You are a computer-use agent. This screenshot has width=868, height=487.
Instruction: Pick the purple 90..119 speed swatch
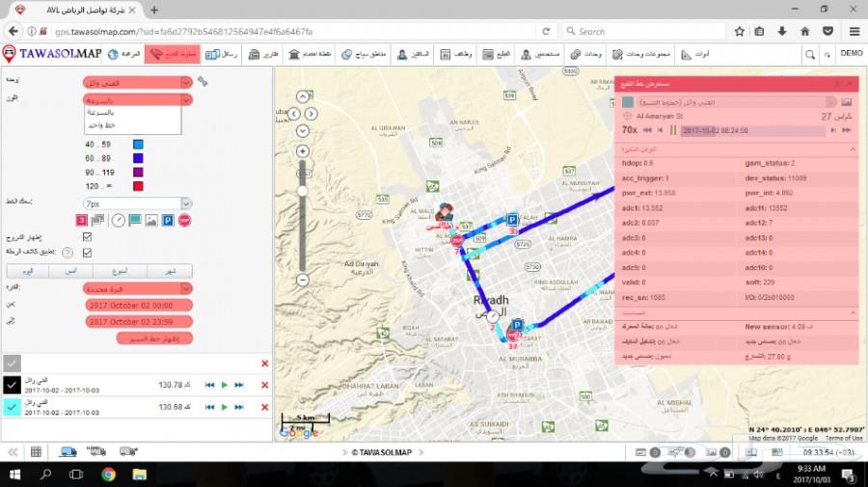tap(138, 172)
